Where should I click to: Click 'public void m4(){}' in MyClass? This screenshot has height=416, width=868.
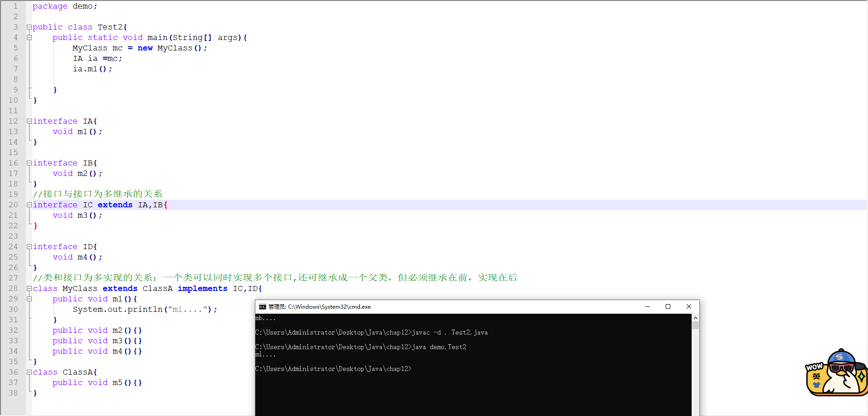click(x=97, y=351)
